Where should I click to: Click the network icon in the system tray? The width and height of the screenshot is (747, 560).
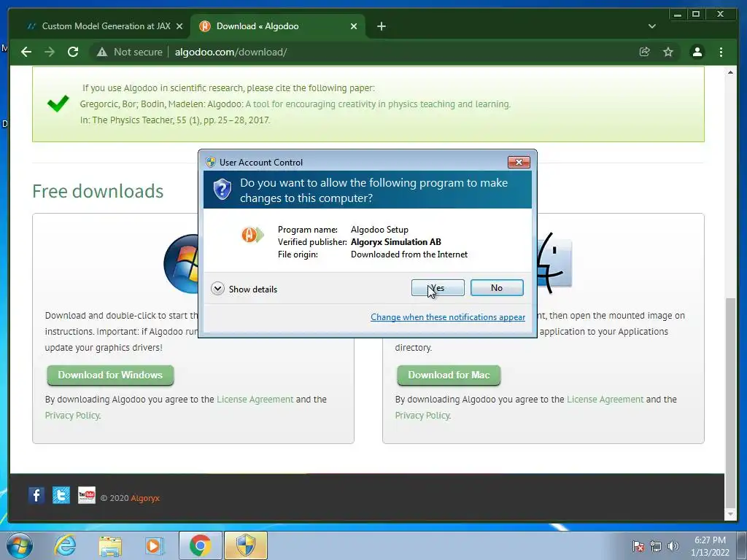click(656, 546)
